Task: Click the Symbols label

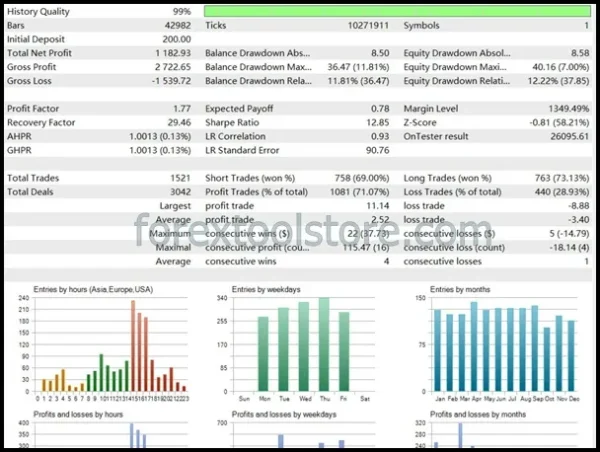Action: [421, 25]
